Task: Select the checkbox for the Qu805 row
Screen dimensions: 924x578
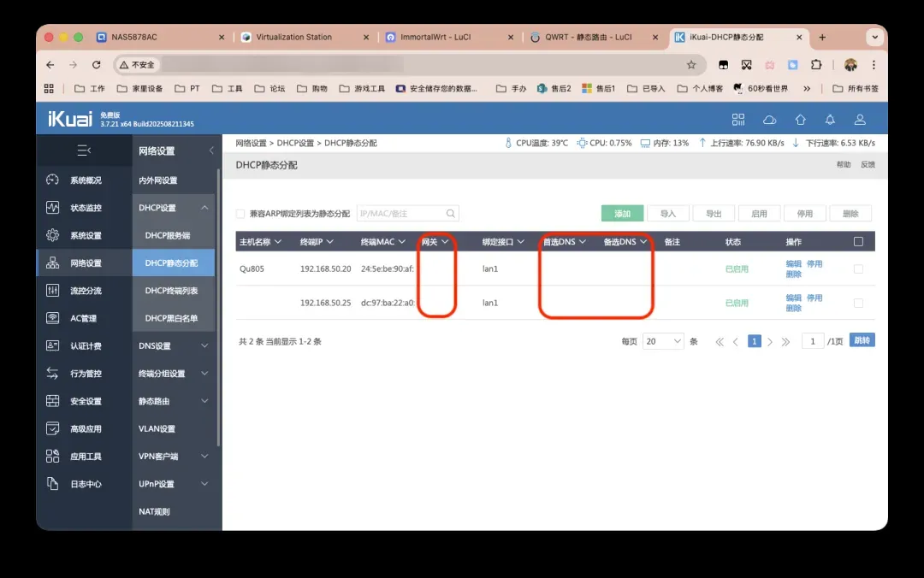Action: 858,269
